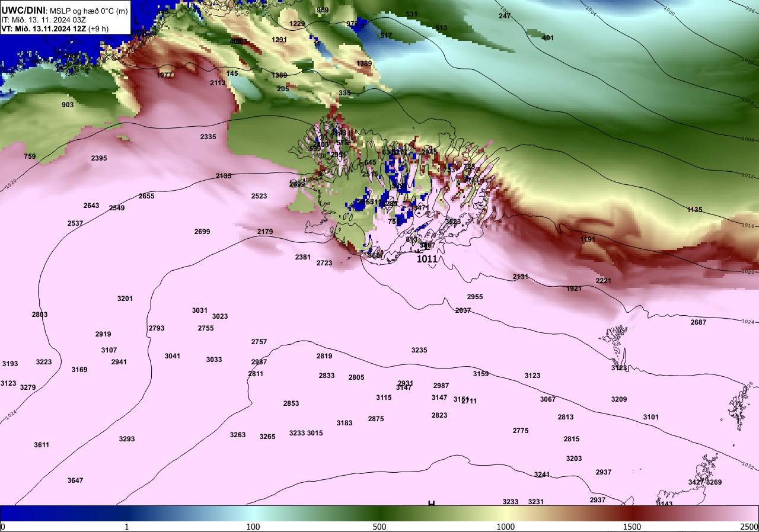Image resolution: width=759 pixels, height=532 pixels.
Task: Click the height value 3241
Action: (x=542, y=475)
